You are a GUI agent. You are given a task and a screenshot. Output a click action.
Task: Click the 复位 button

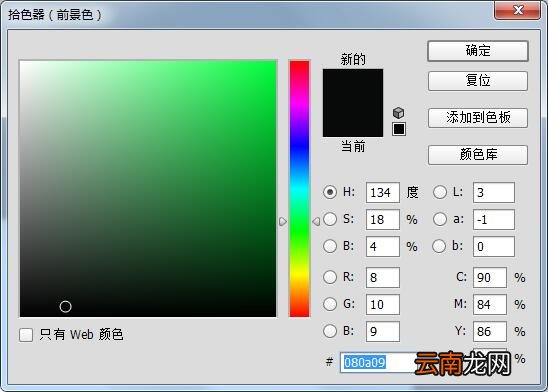click(478, 81)
